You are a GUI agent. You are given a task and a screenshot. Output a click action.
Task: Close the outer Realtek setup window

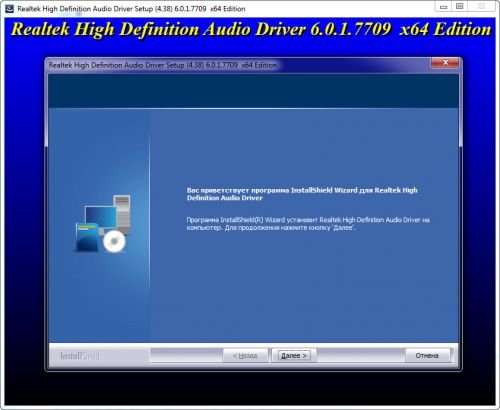point(482,6)
